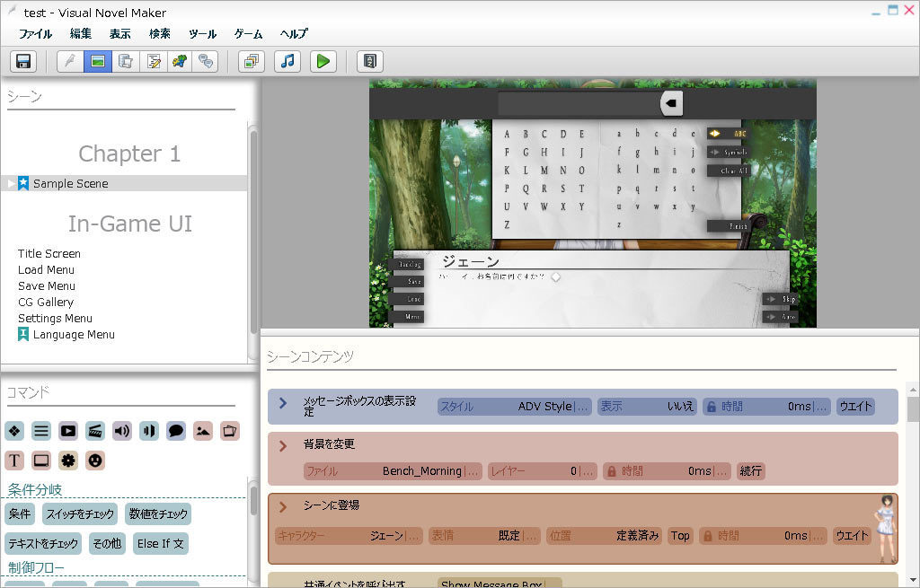The width and height of the screenshot is (920, 588).
Task: Select the clapperboard command category icon
Action: (x=95, y=431)
